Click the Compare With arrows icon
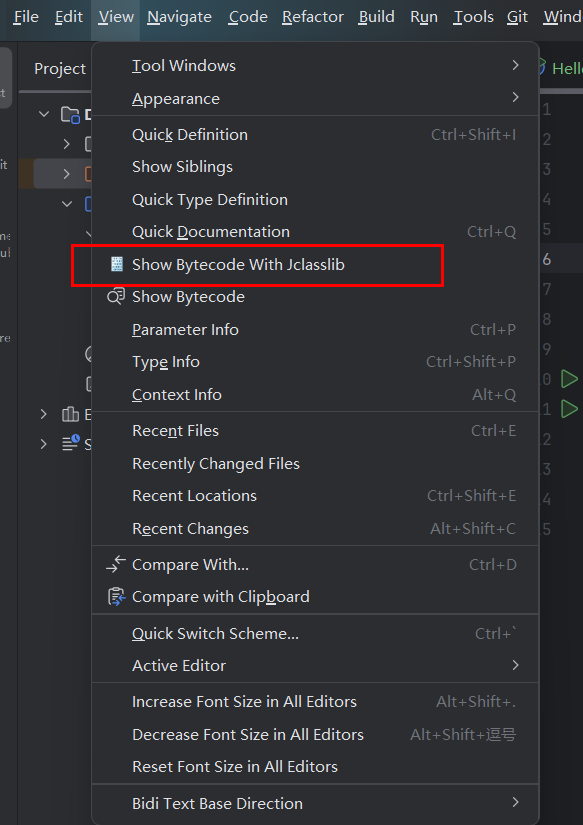The height and width of the screenshot is (825, 583). pyautogui.click(x=116, y=564)
